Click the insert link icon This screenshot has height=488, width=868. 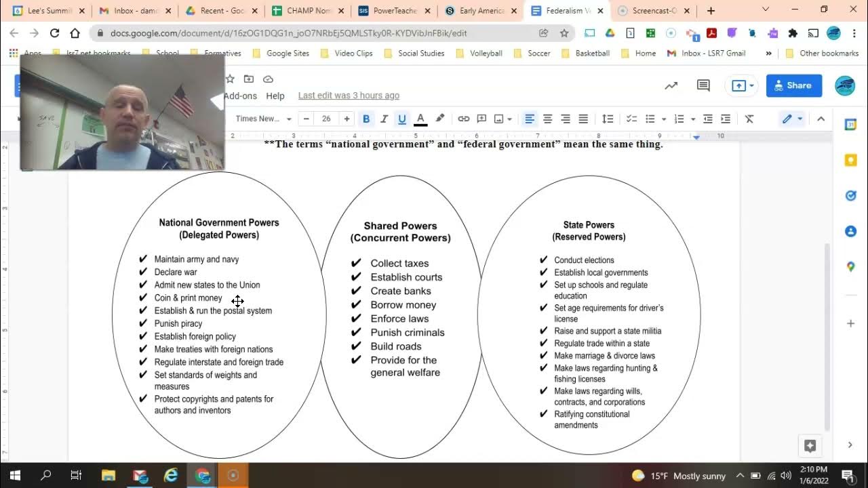pos(463,119)
